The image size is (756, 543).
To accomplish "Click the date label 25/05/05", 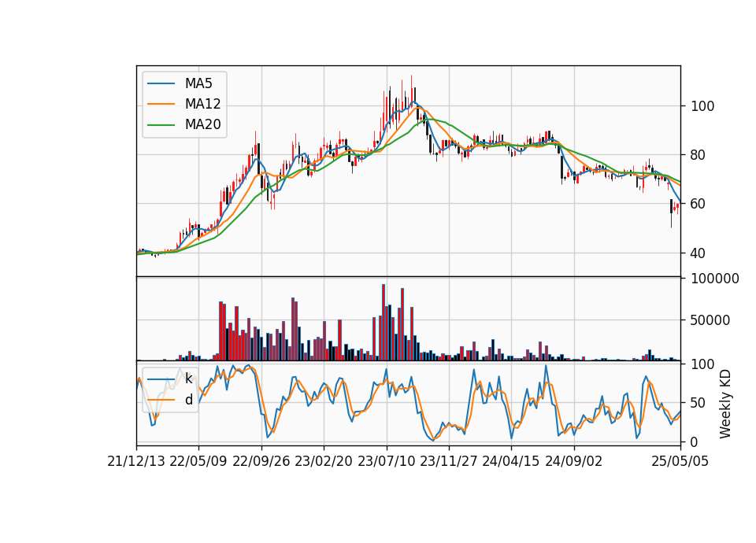I will pos(680,461).
